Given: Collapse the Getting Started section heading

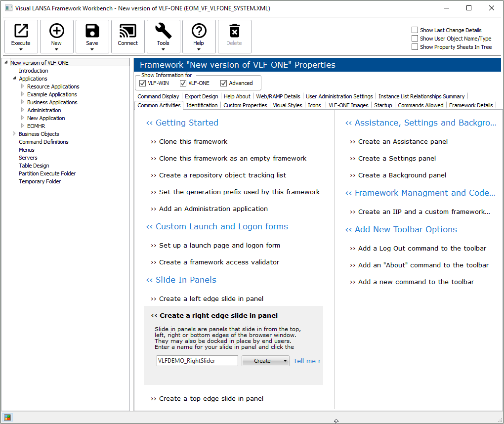Looking at the screenshot, I should [x=182, y=123].
